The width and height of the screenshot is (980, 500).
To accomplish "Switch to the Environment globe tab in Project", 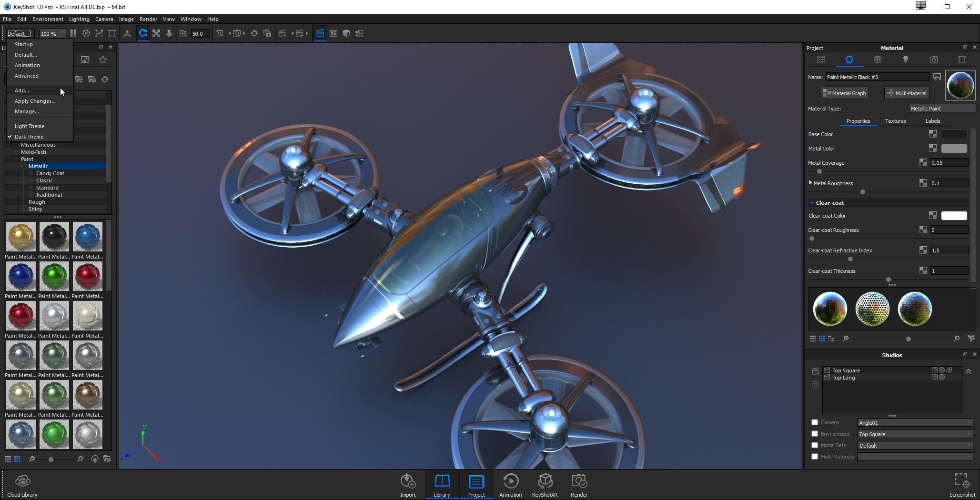I will click(878, 60).
